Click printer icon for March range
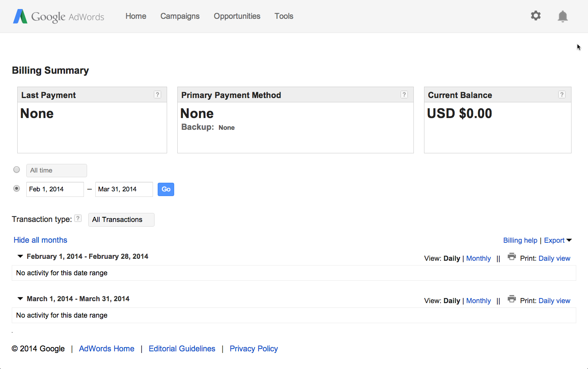Image resolution: width=588 pixels, height=369 pixels. [512, 299]
